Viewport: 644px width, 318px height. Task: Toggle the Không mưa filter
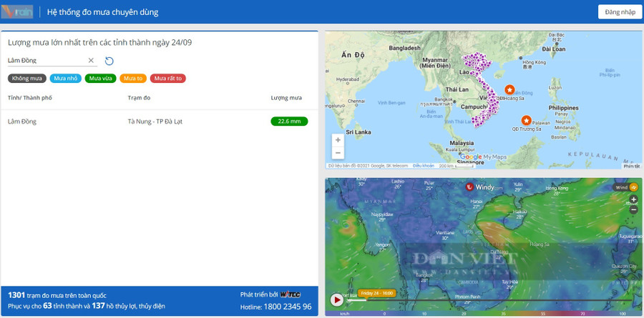tap(26, 78)
